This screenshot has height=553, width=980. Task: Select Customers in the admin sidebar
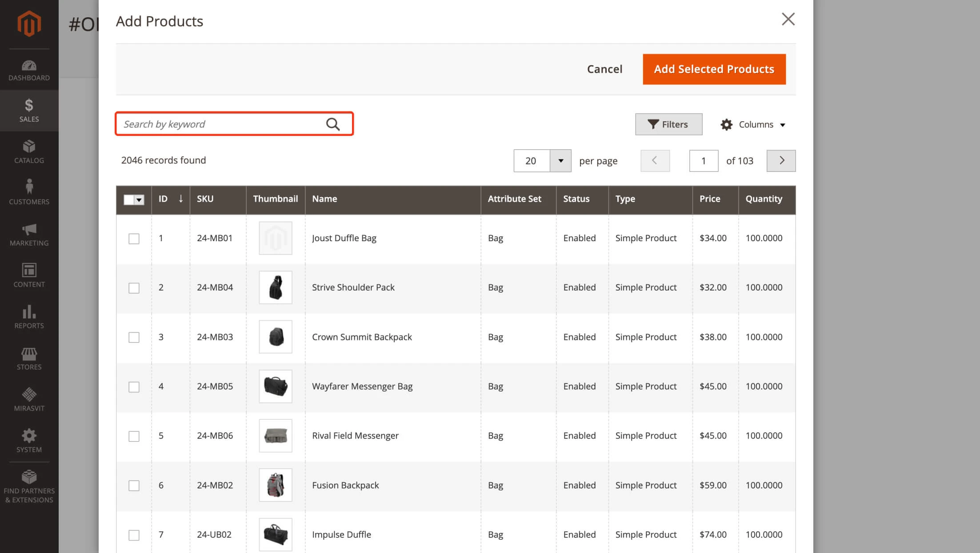(x=29, y=192)
